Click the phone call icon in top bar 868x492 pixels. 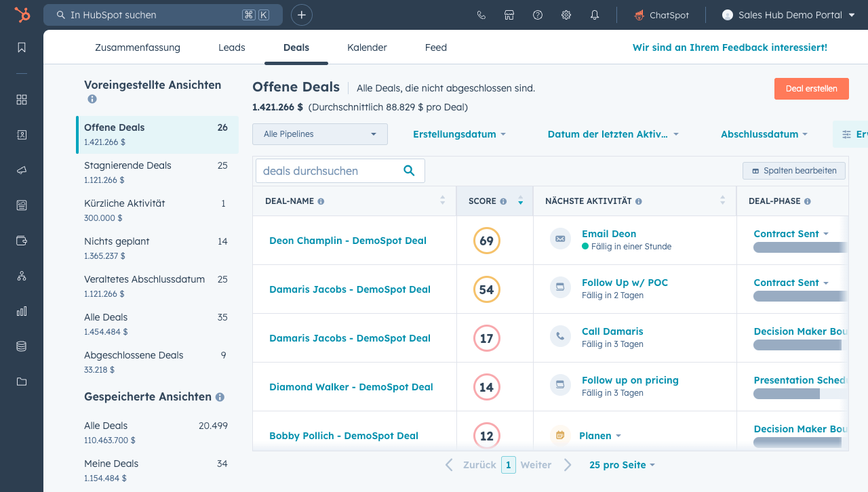click(481, 15)
